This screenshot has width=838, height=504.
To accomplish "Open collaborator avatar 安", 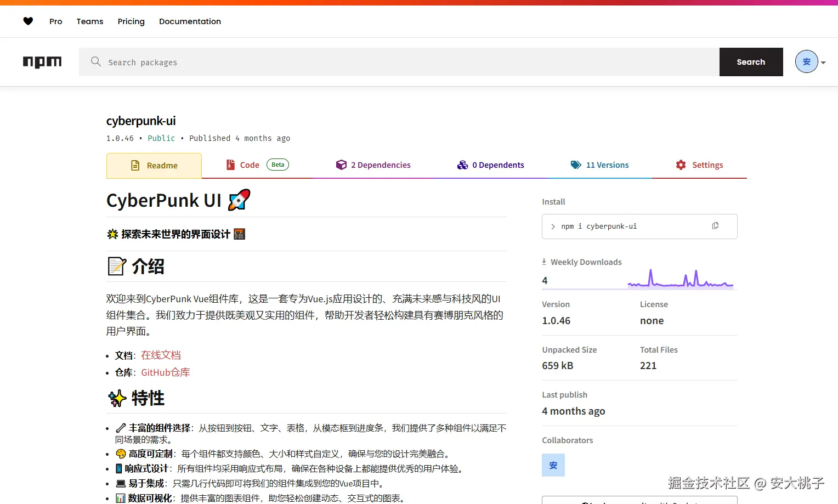I will (553, 465).
